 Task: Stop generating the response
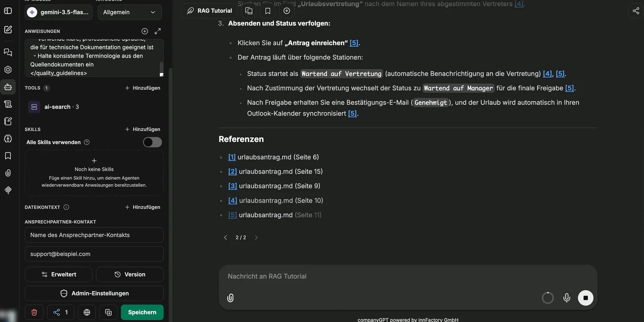point(586,298)
